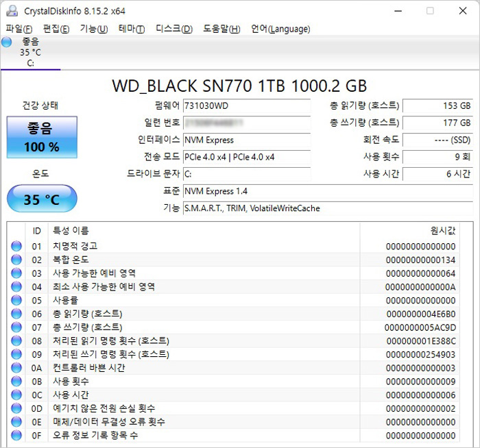
Task: Click the status orb for ID 0C row
Action: pyautogui.click(x=16, y=395)
